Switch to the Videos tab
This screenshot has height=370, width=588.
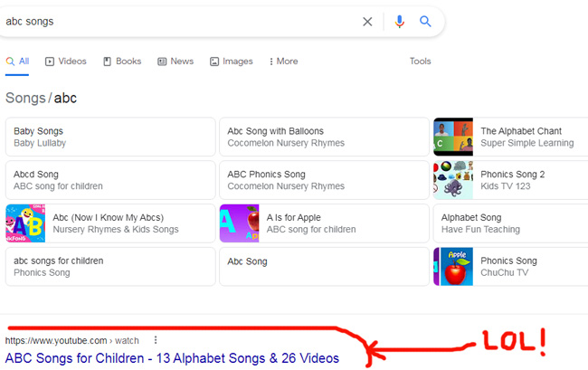click(x=66, y=62)
